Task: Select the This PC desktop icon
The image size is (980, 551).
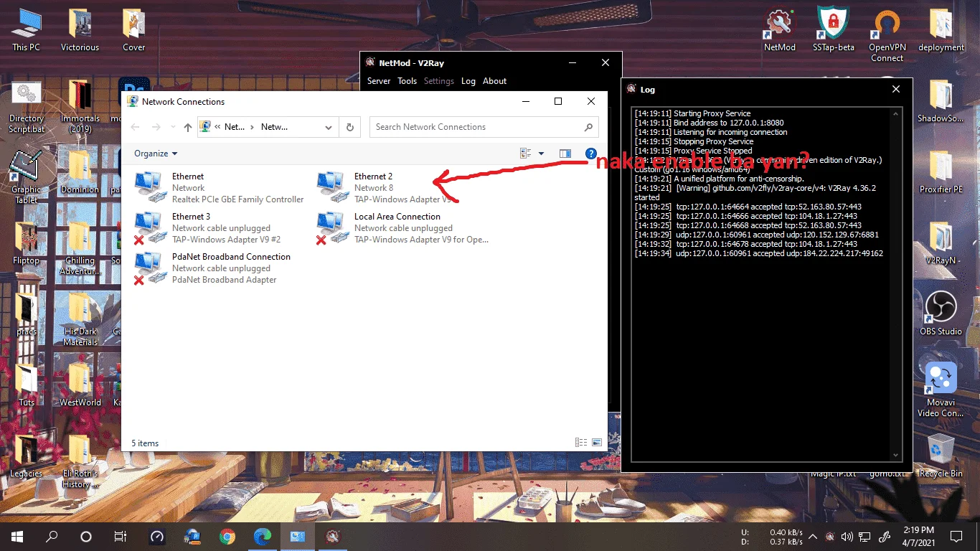Action: (26, 30)
